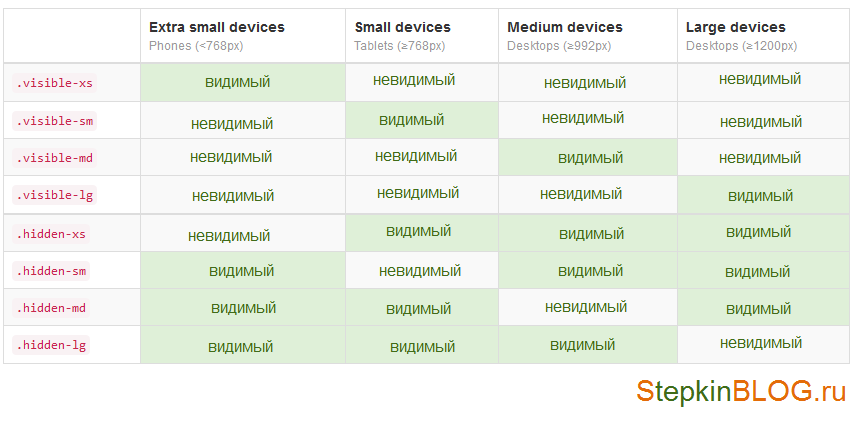This screenshot has width=868, height=429.
Task: Select the Large devices column header
Action: point(763,36)
